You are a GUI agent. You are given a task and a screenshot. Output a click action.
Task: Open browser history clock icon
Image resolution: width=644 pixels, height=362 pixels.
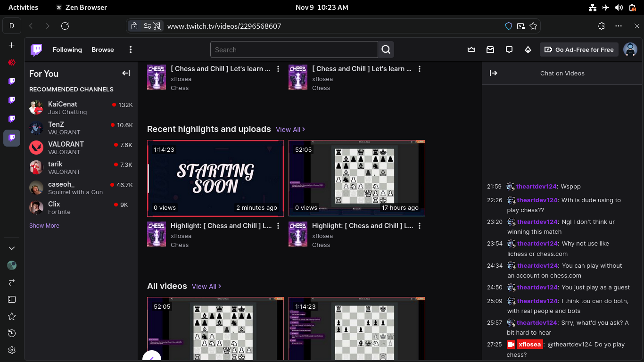pos(12,333)
